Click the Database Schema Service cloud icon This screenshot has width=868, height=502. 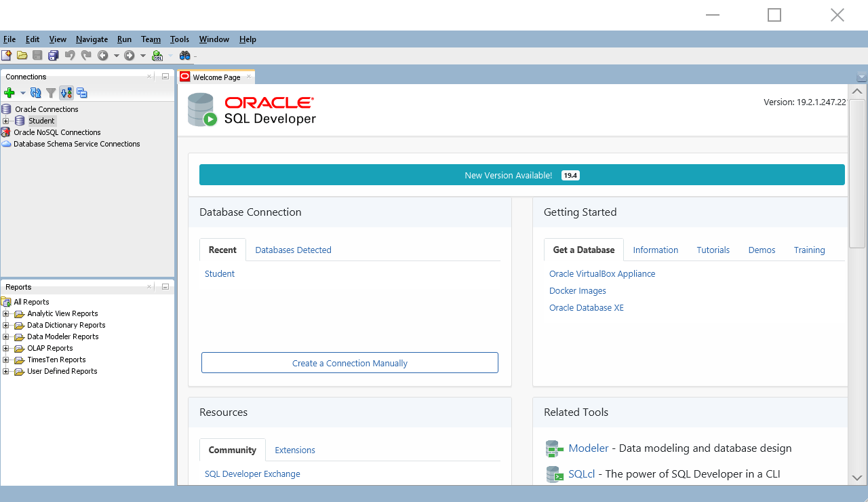6,144
